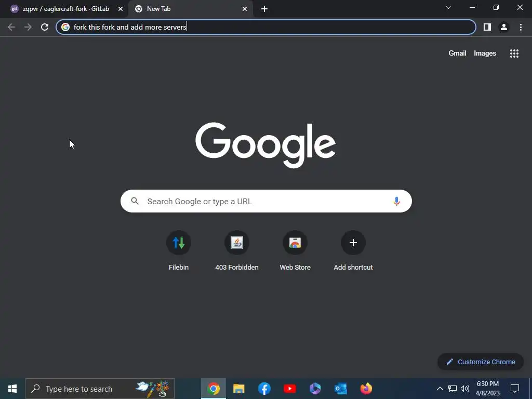Screen dimensions: 532x399
Task: Close the New Tab tab
Action: 245,9
